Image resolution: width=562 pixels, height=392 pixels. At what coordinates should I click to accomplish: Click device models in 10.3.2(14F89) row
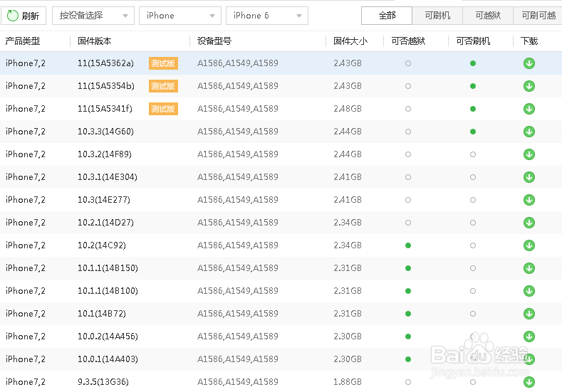click(x=238, y=154)
